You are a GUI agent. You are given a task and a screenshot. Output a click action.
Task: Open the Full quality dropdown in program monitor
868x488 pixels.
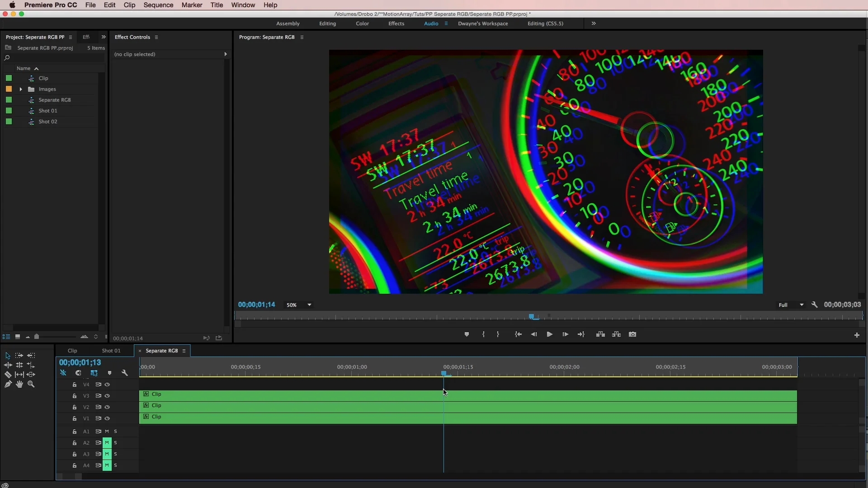click(x=791, y=305)
